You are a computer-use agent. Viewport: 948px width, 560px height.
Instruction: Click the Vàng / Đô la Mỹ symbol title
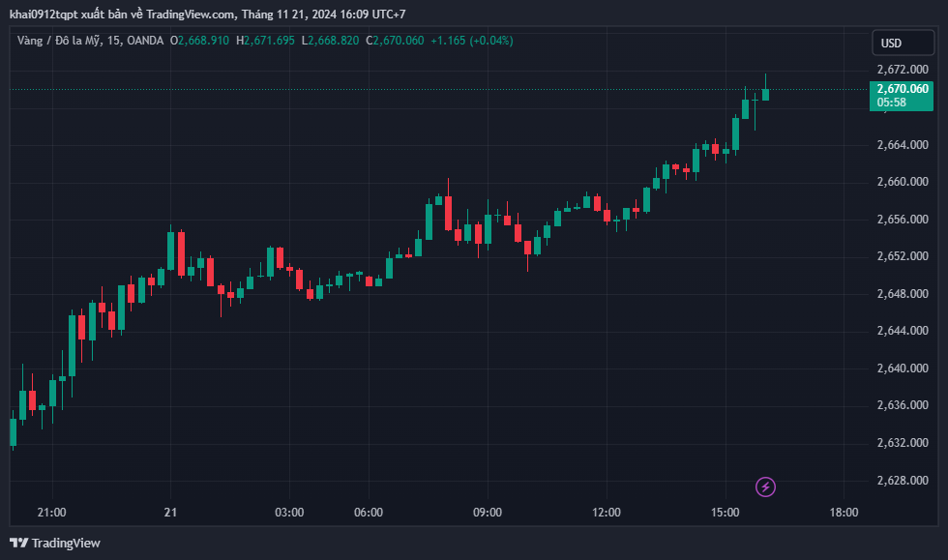[59, 41]
